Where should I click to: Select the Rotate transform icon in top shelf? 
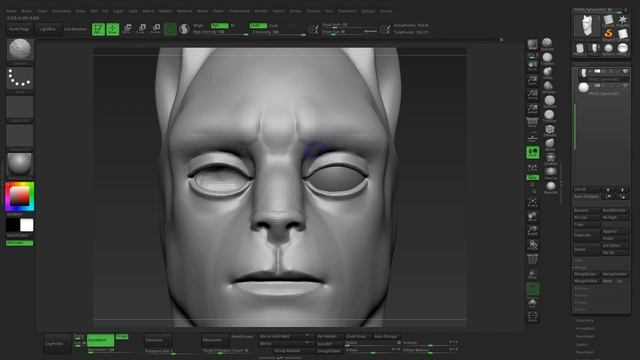tap(156, 29)
